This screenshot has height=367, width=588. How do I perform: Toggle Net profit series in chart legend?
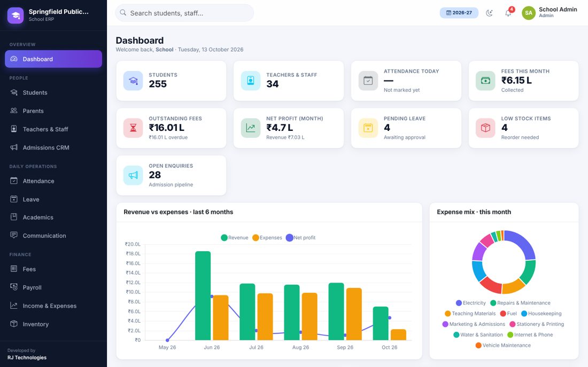(301, 238)
